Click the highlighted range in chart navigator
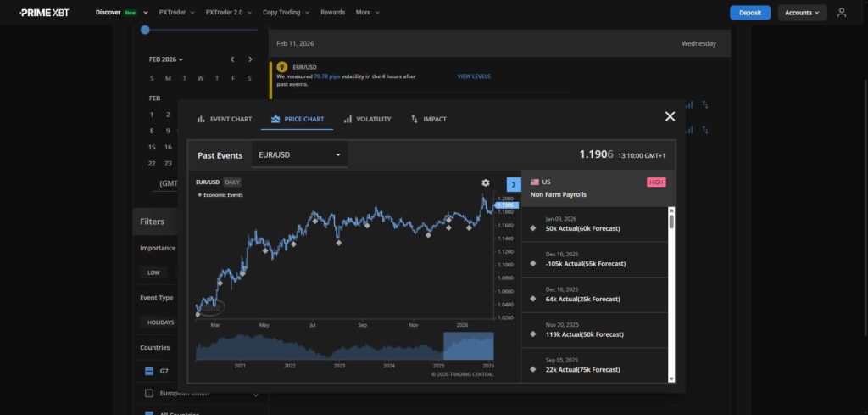868x415 pixels. coord(468,346)
